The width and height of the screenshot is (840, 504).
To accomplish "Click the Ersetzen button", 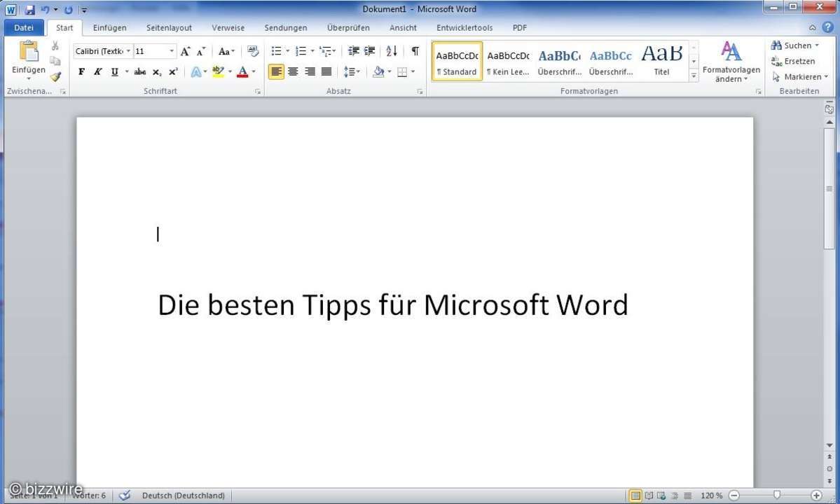I will point(793,61).
